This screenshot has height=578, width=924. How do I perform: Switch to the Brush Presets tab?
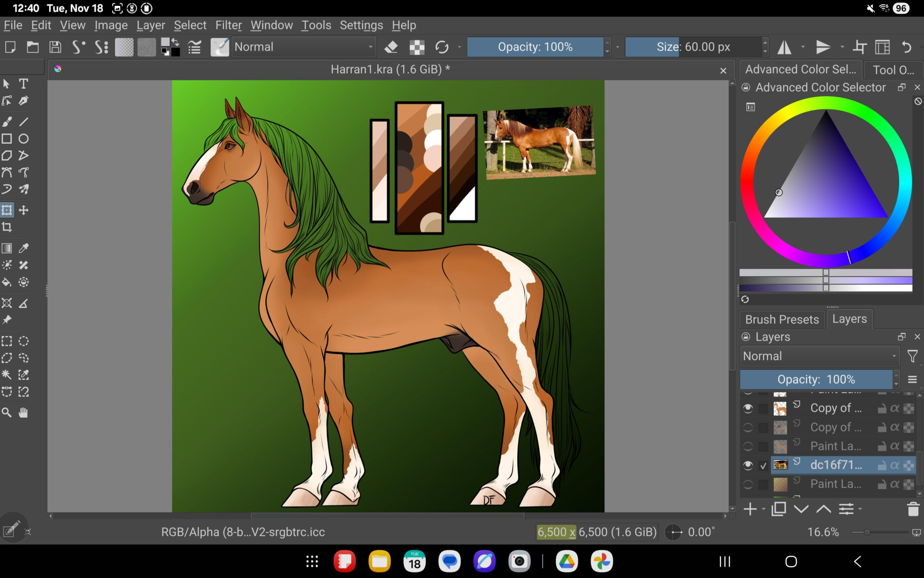click(781, 319)
